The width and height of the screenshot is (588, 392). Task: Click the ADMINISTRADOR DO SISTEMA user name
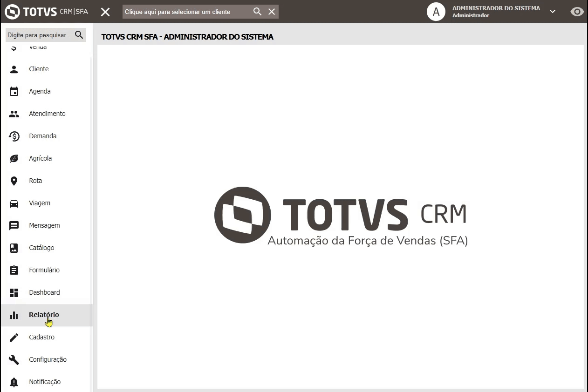496,8
